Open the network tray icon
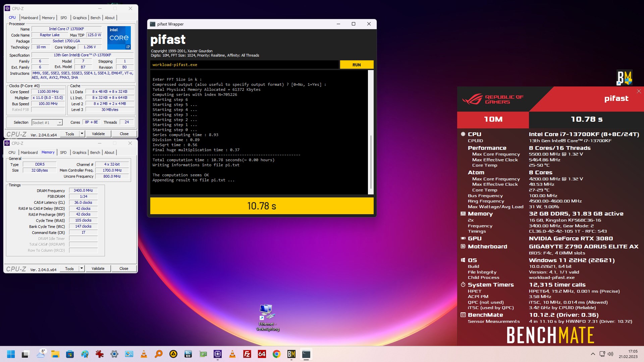Screen dimensions: 644x362 click(602, 354)
